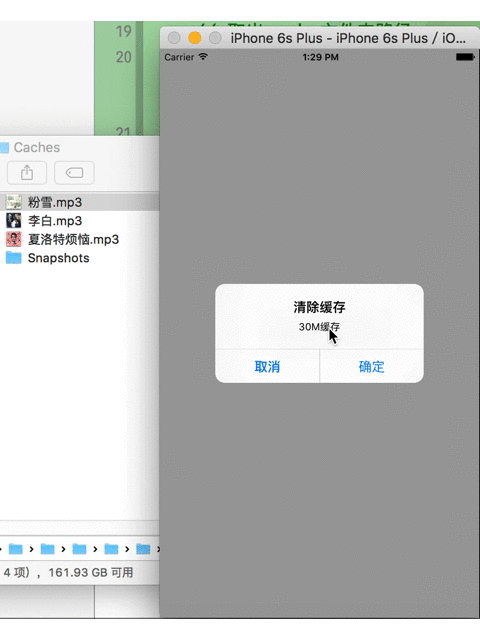Click the Wi-Fi icon in simulator status bar

pos(203,57)
